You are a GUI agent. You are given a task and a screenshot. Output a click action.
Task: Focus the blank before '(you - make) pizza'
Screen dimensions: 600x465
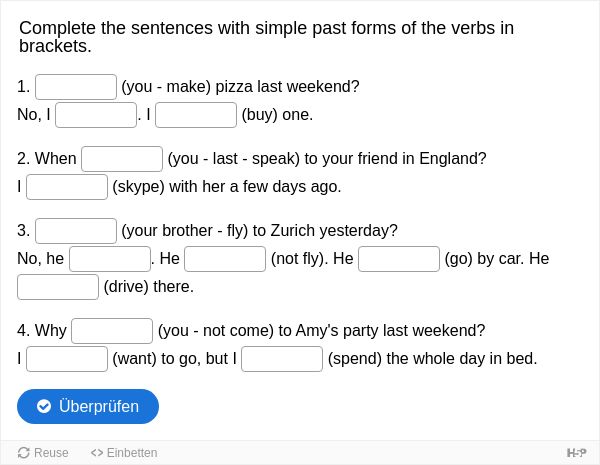click(x=76, y=87)
